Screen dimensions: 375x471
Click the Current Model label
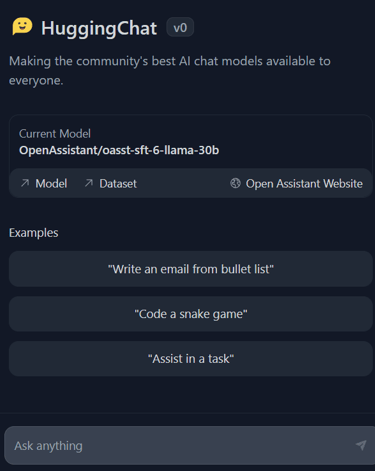pyautogui.click(x=55, y=134)
